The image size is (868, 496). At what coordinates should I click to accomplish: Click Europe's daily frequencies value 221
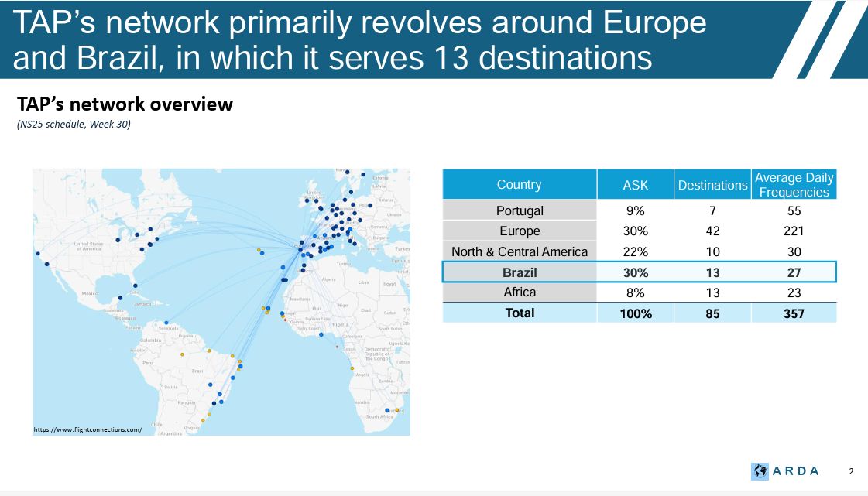[x=794, y=231]
